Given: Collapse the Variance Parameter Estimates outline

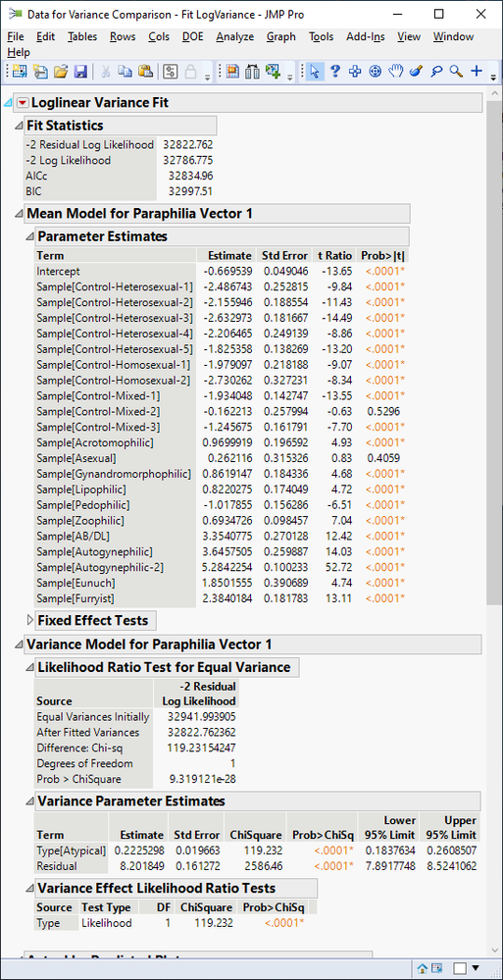Looking at the screenshot, I should [x=30, y=801].
